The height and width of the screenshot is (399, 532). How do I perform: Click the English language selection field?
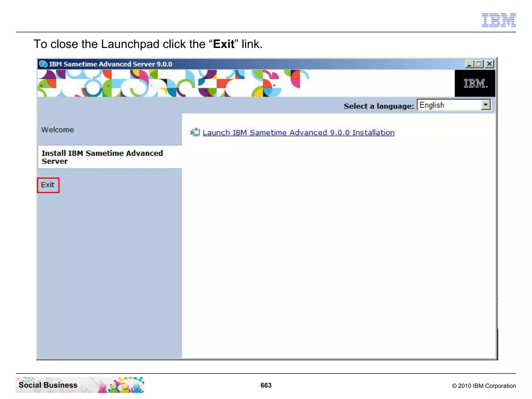point(454,105)
